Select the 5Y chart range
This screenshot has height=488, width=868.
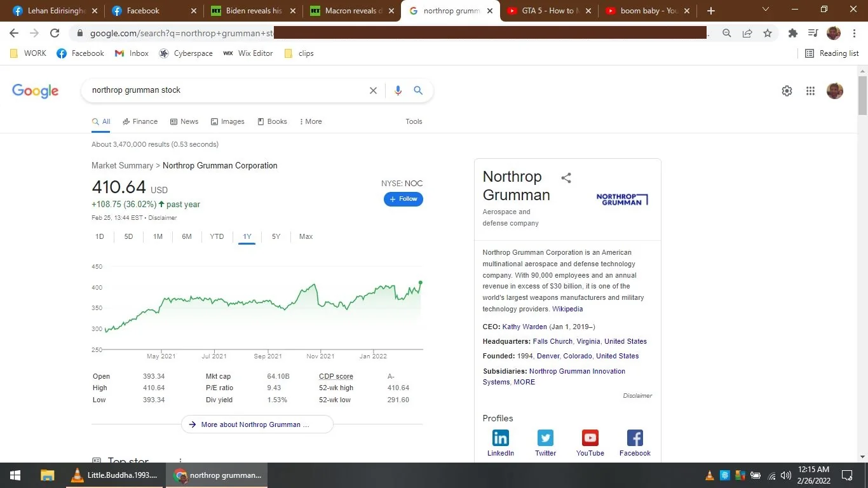(x=276, y=236)
